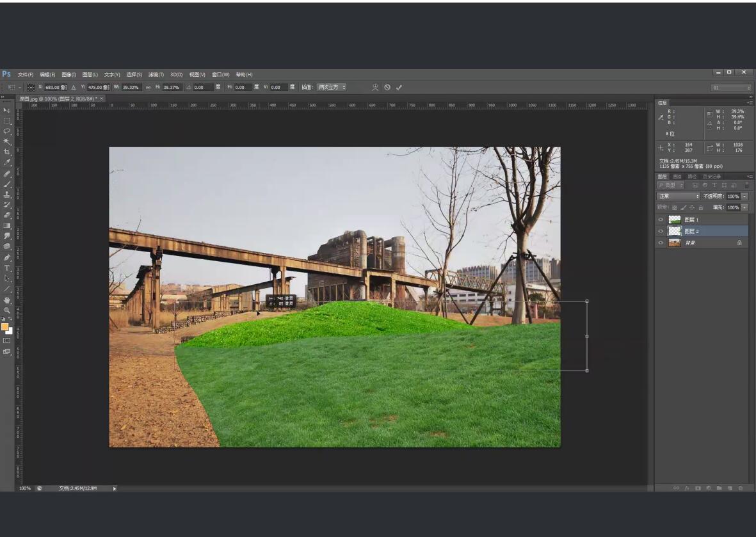Open the 滤镜(T) menu

(x=156, y=74)
